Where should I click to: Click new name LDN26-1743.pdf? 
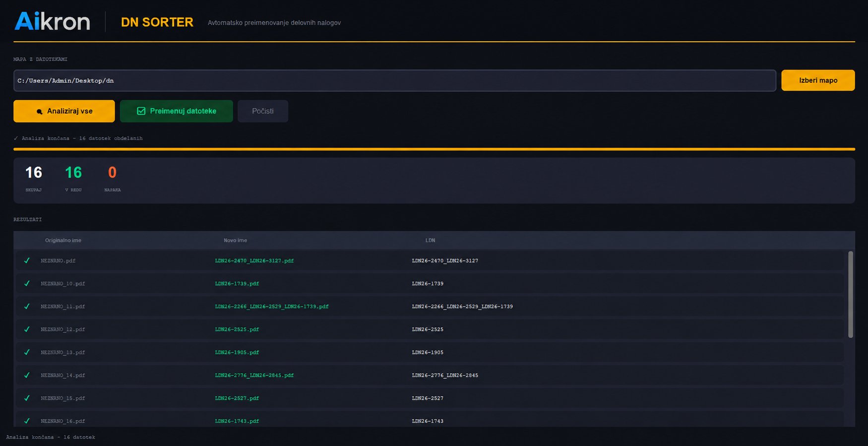tap(237, 421)
